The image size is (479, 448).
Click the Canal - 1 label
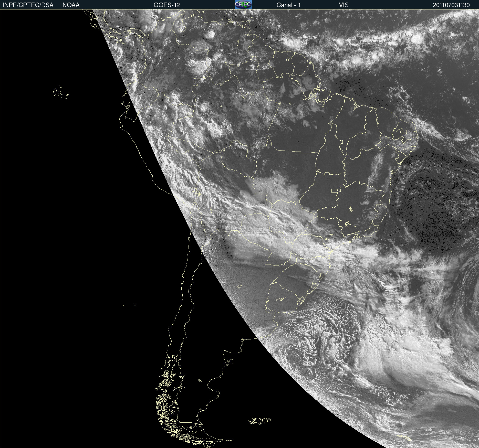[288, 5]
